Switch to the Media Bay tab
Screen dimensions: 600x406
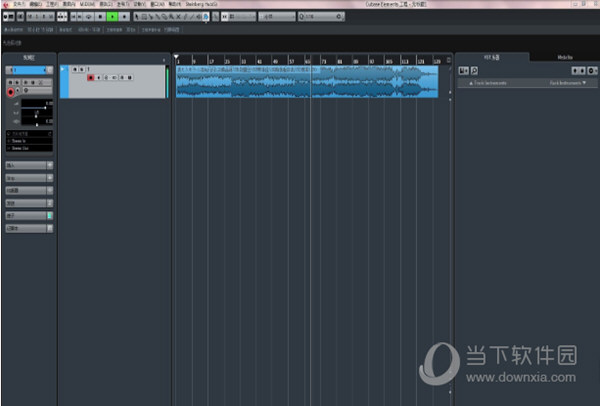pyautogui.click(x=565, y=57)
